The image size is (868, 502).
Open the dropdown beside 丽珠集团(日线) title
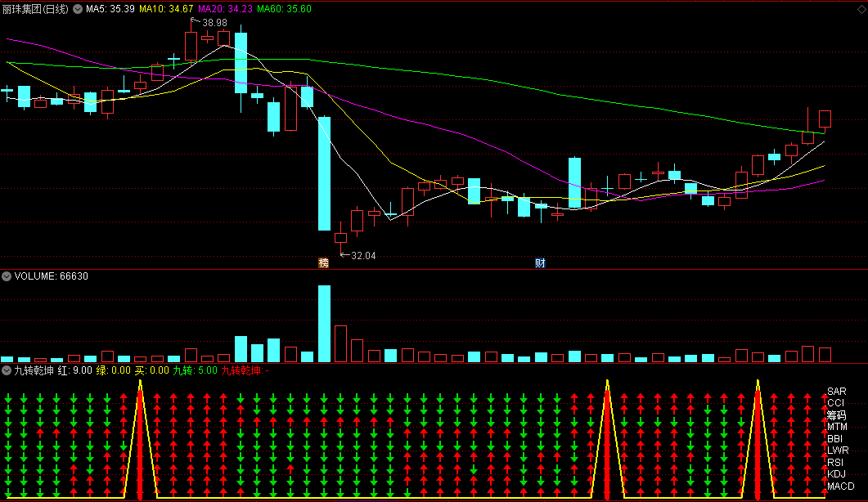click(x=78, y=9)
